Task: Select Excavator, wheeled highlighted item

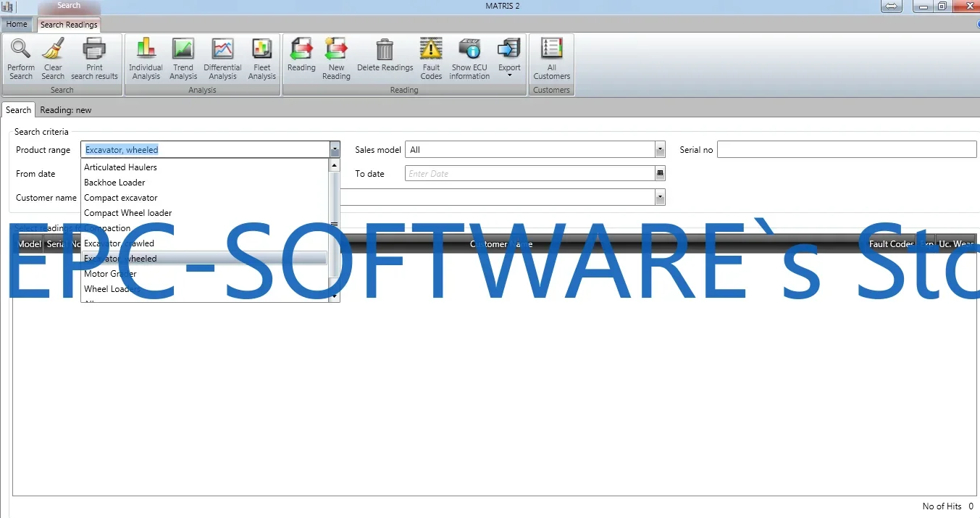Action: (x=205, y=259)
